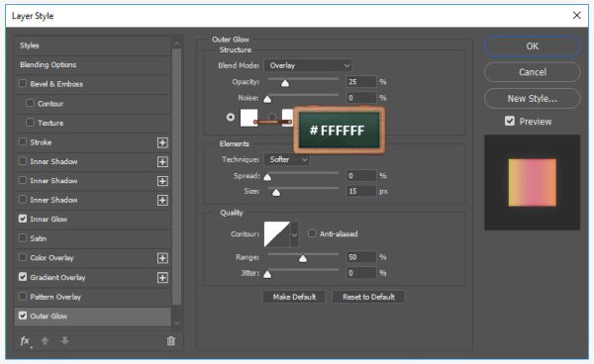The width and height of the screenshot is (594, 364).
Task: Expand the Contour picker arrow
Action: (x=294, y=234)
